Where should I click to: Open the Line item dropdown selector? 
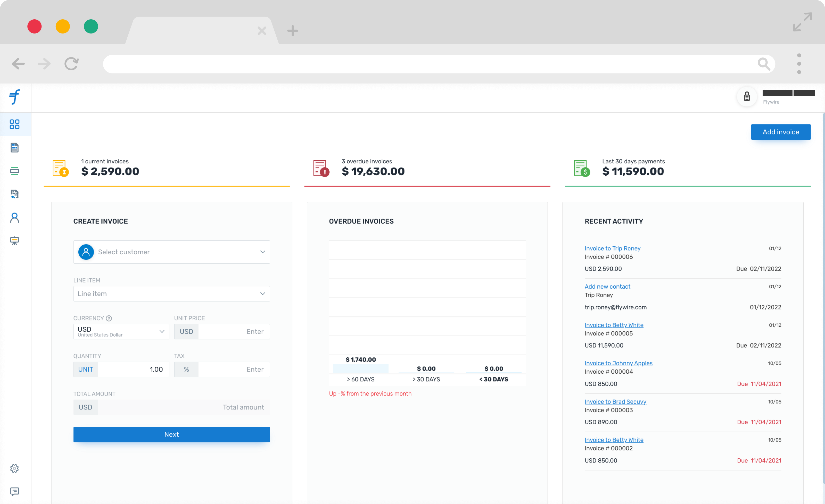tap(171, 294)
